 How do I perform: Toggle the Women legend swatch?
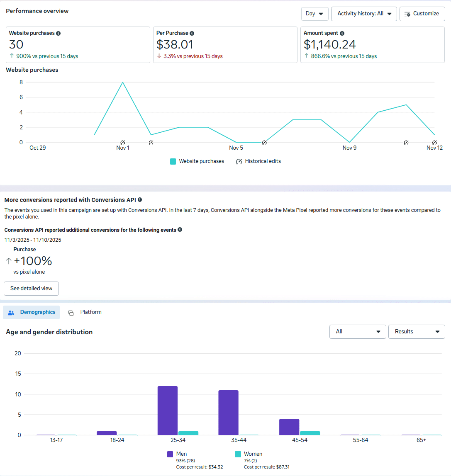point(238,454)
